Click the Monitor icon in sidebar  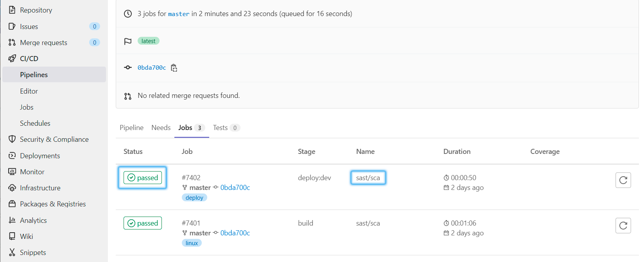click(12, 172)
